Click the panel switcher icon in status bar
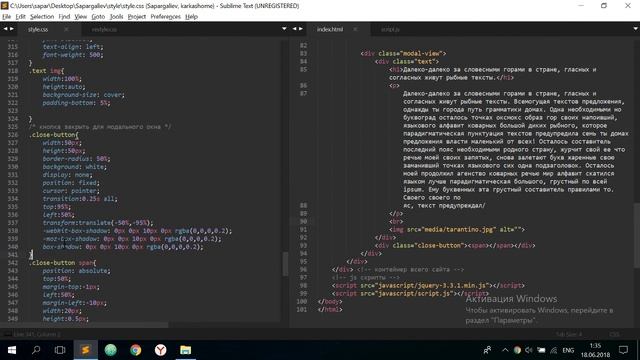Viewport: 640px width, 360px height. click(x=7, y=334)
